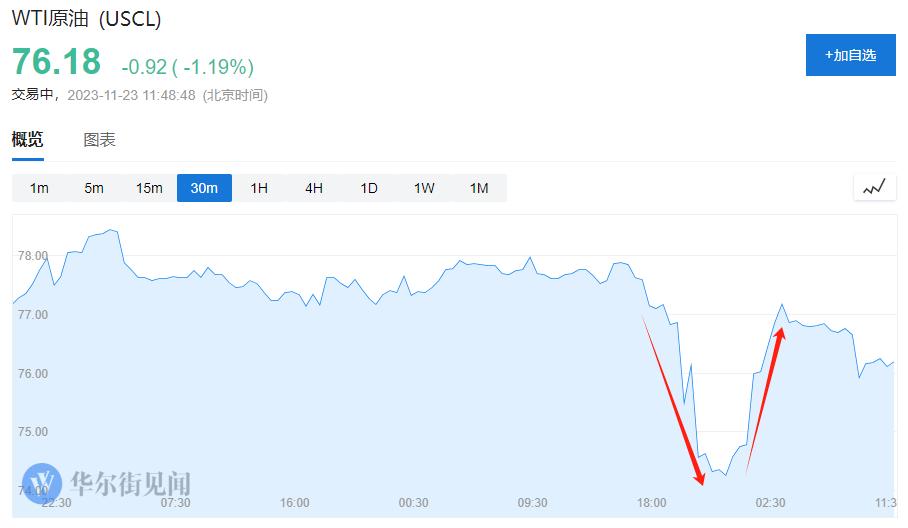Click the 18:00 time axis label

651,503
